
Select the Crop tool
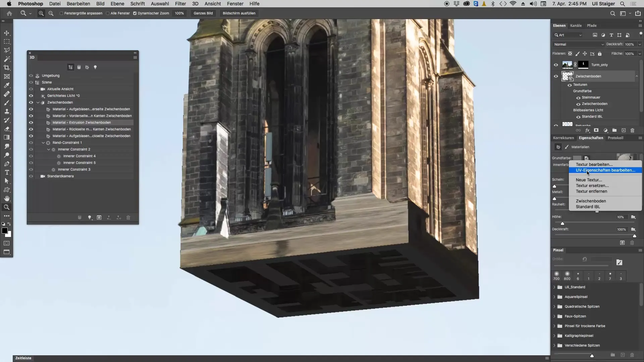(x=7, y=68)
